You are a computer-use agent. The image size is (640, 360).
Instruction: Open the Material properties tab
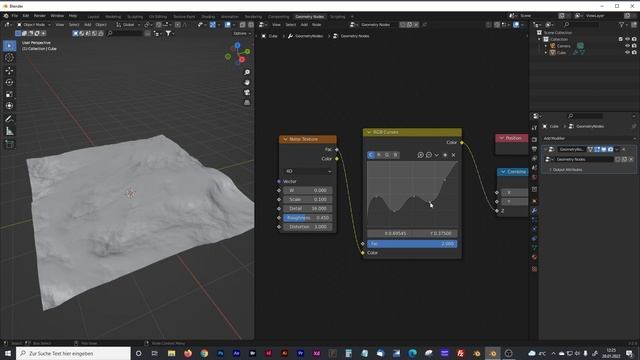tap(534, 257)
